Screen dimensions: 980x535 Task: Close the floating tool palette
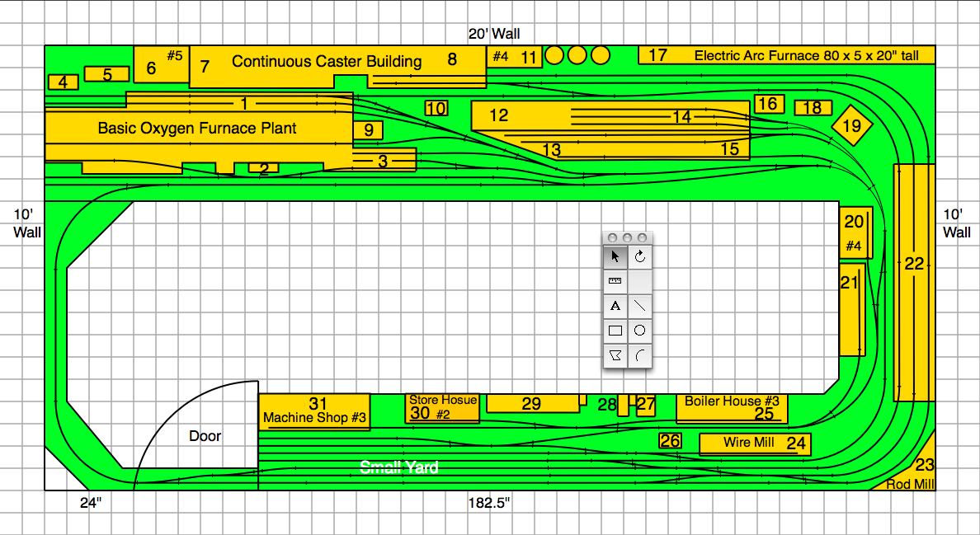pos(613,237)
